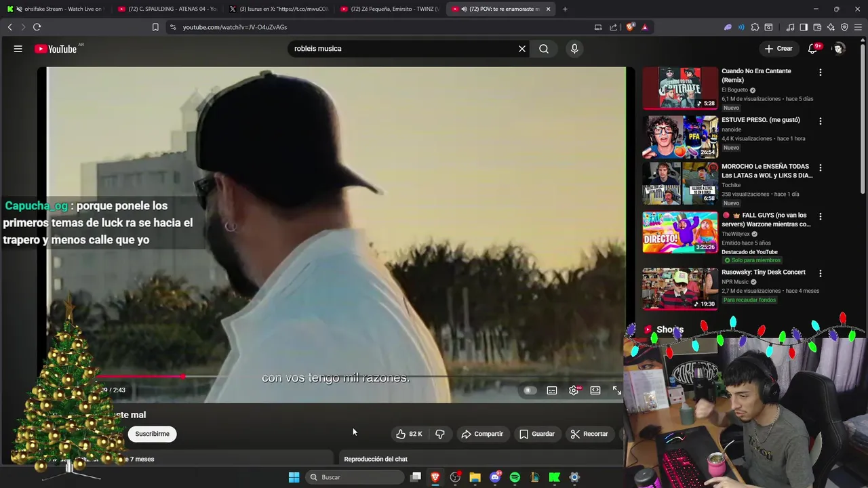Open Windows Start menu

click(294, 477)
